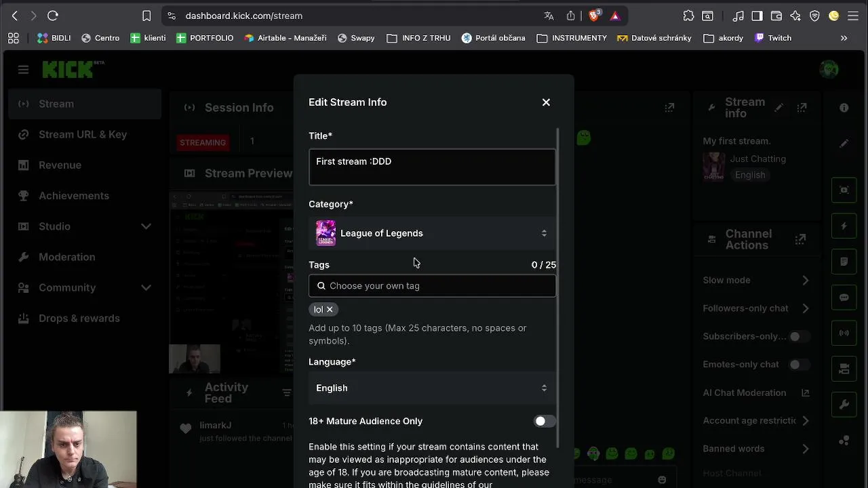Click the 'My first stream.' title text
868x488 pixels.
pos(736,141)
